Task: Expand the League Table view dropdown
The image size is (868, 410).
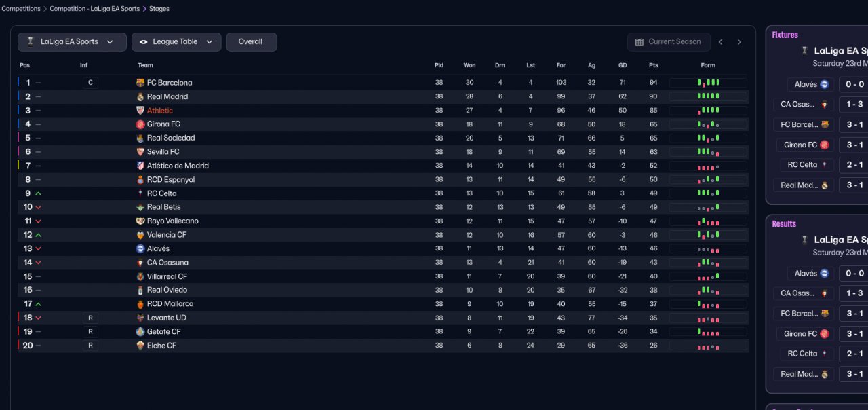Action: 176,42
